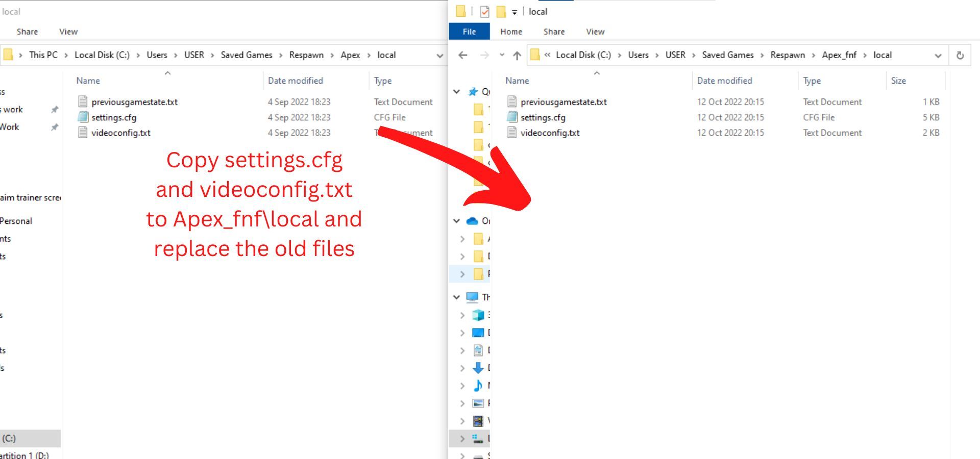Select previousgamestate.txt in the Apex window
This screenshot has width=980, height=459.
[135, 102]
